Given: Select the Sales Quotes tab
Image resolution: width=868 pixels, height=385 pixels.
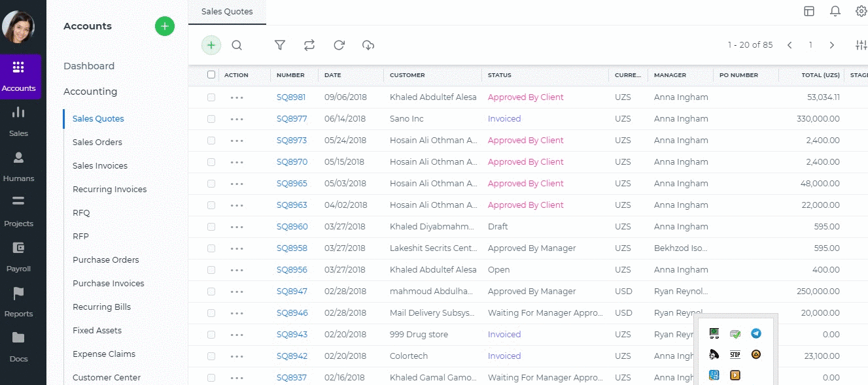Looking at the screenshot, I should pos(227,12).
